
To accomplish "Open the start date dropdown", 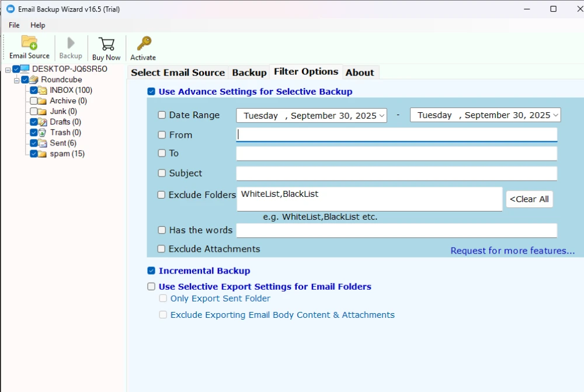I will [382, 115].
